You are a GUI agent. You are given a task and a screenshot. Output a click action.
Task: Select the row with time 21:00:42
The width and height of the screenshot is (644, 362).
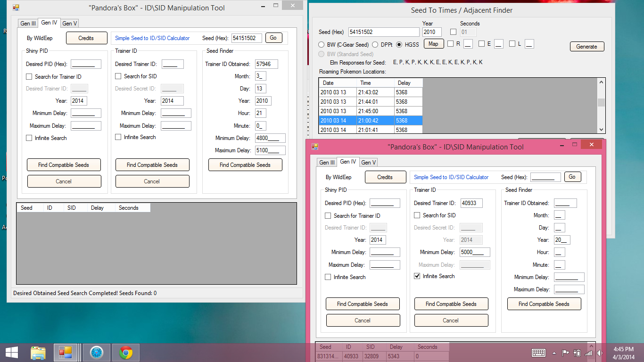371,120
